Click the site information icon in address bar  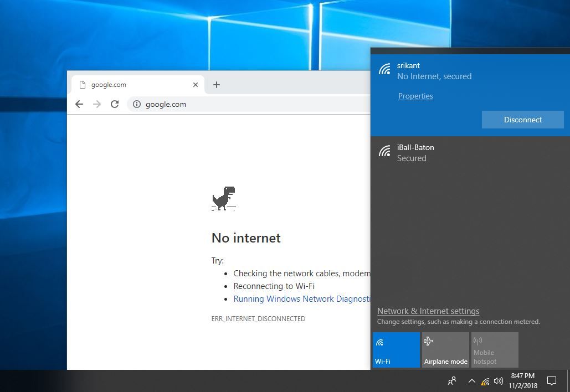point(137,104)
